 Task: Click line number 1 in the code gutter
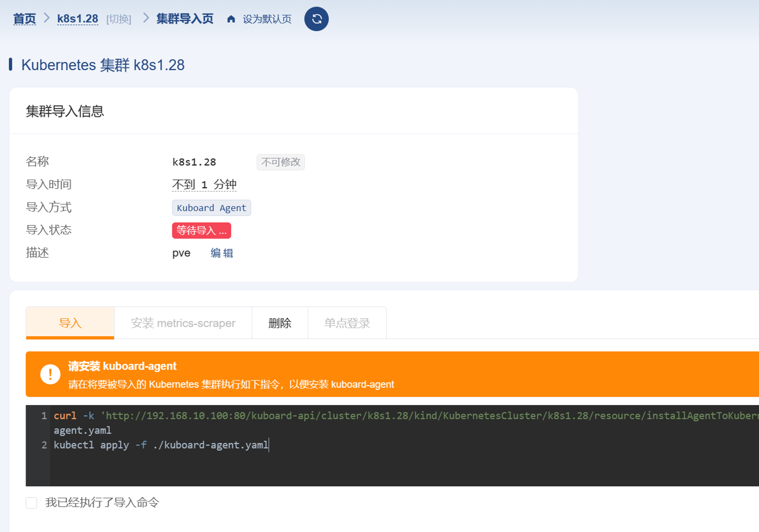click(44, 416)
